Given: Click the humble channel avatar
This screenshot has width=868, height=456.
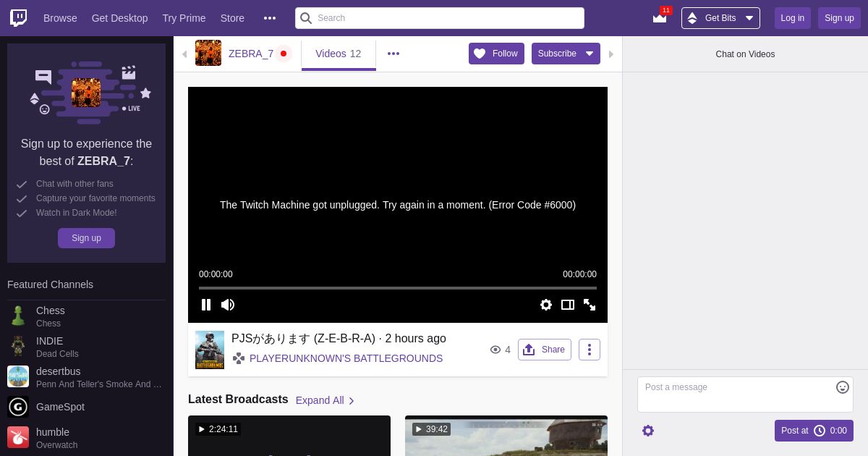Looking at the screenshot, I should [18, 437].
